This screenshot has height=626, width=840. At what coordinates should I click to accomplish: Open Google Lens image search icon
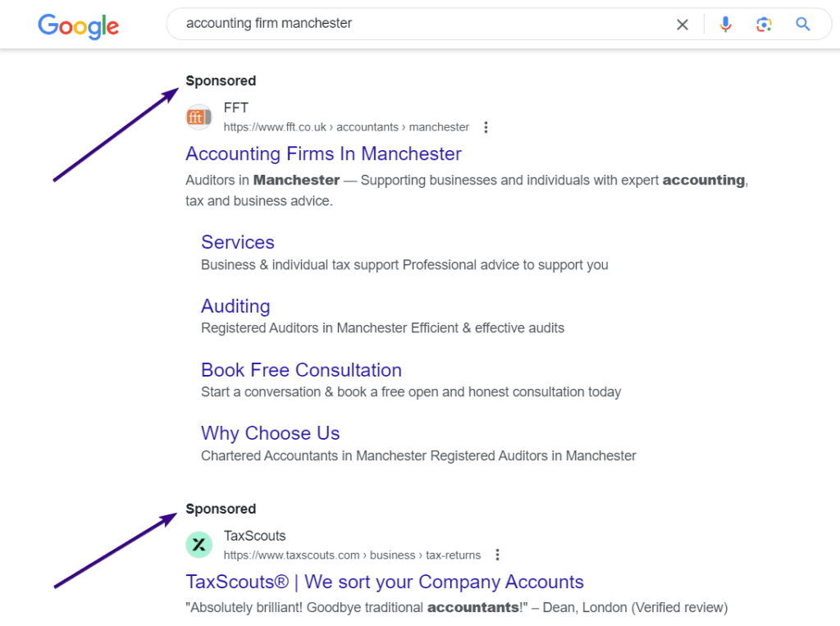coord(764,24)
